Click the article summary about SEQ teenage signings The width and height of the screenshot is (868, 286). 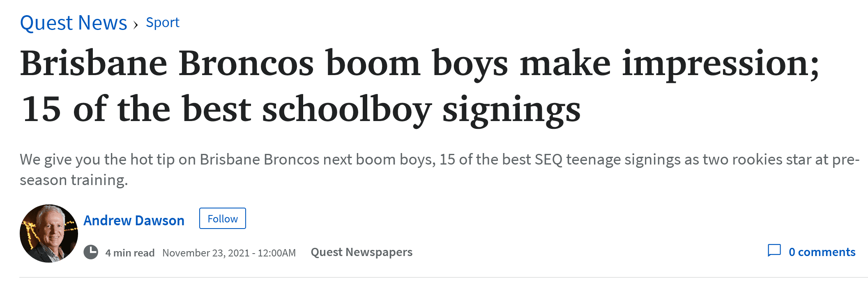pos(440,169)
